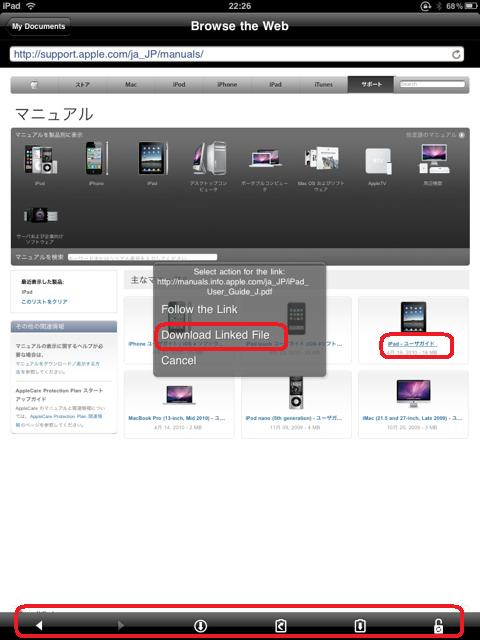
Task: Focus the マニュアルを検索 keyword field
Action: tap(142, 257)
